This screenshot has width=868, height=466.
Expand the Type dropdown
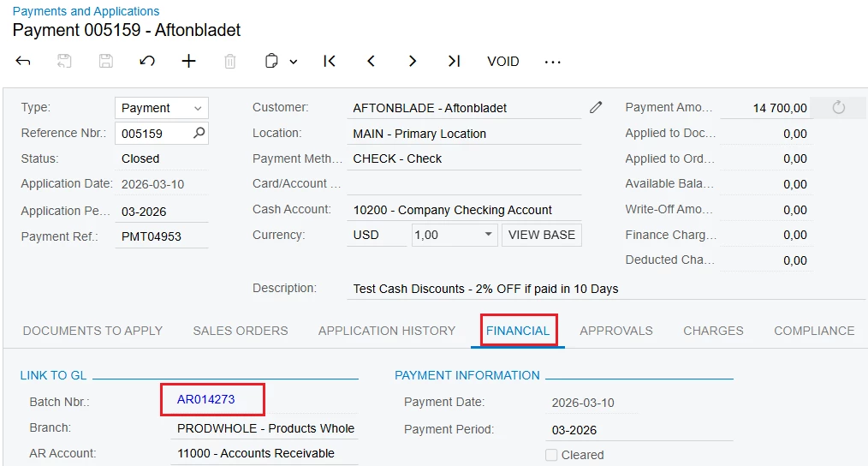(x=198, y=108)
